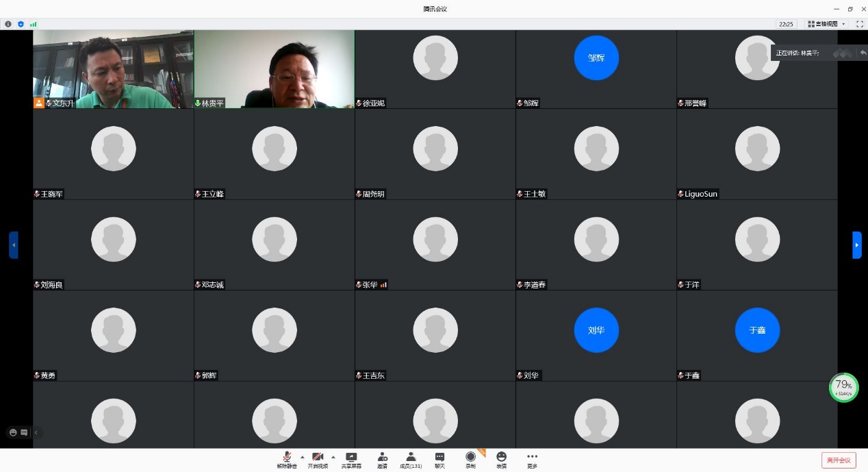Go to next page of participants
The image size is (868, 472).
[x=856, y=245]
